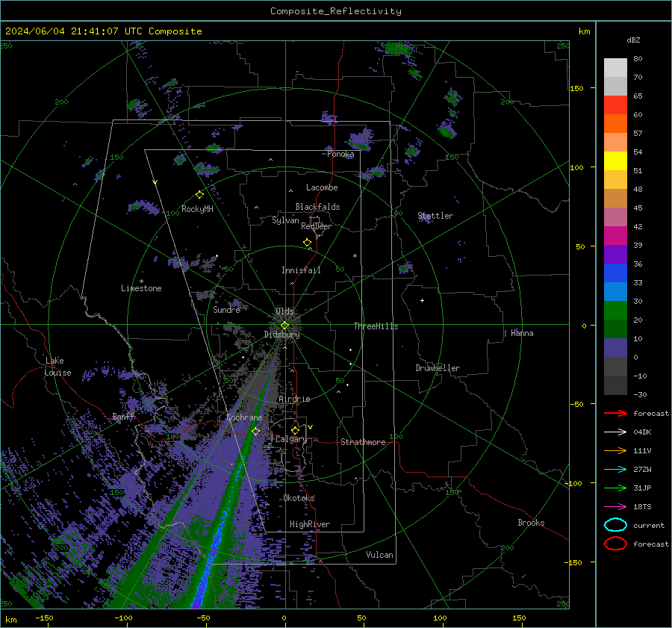
Task: Click the white plus marker east of ThreeHills
Action: (x=422, y=300)
